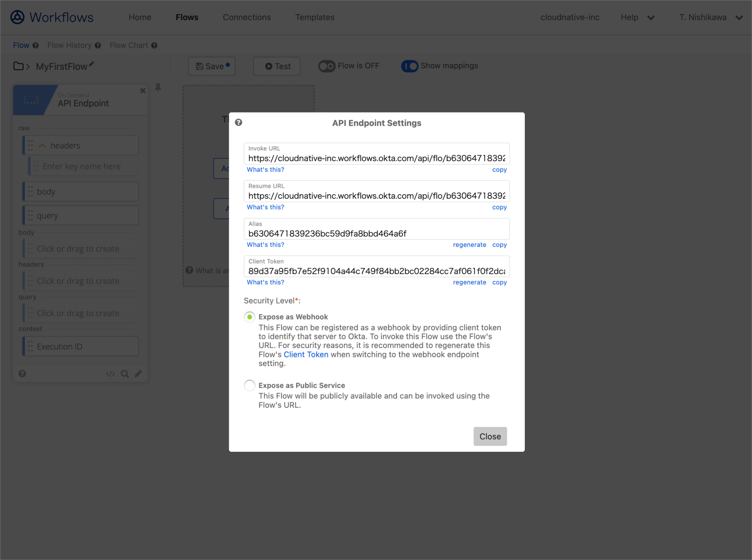Viewport: 752px width, 560px height.
Task: Turn the Flow is OFF switch on
Action: (x=327, y=66)
